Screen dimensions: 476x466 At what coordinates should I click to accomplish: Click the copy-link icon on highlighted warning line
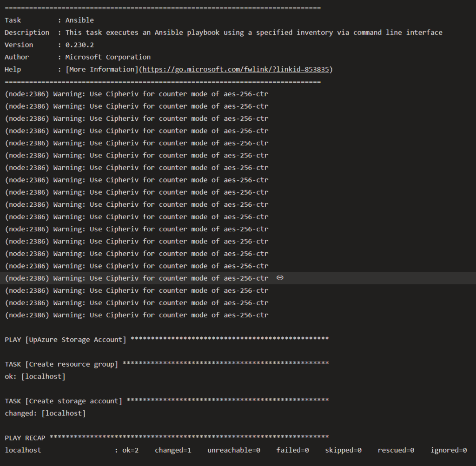pyautogui.click(x=280, y=278)
